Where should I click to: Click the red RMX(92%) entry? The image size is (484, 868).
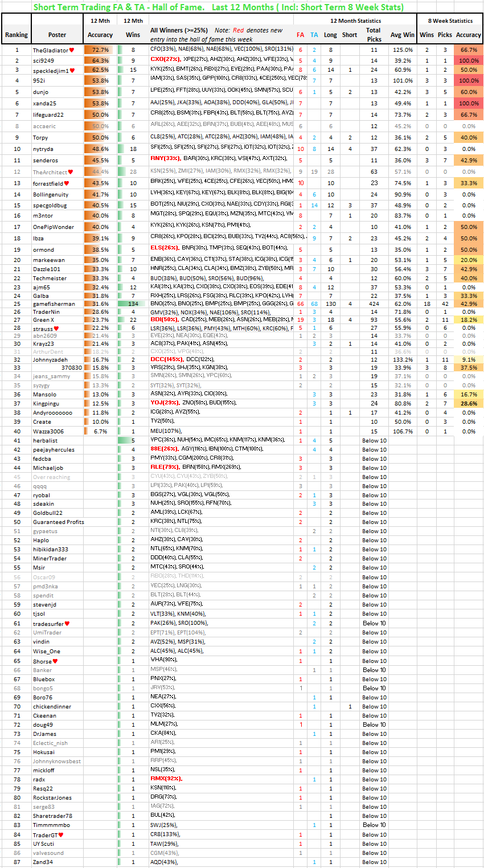click(x=166, y=778)
